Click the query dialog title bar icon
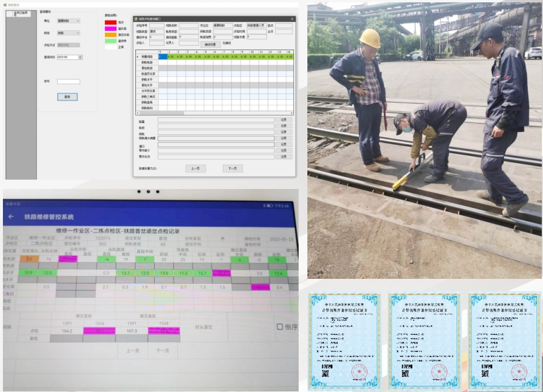 point(136,19)
